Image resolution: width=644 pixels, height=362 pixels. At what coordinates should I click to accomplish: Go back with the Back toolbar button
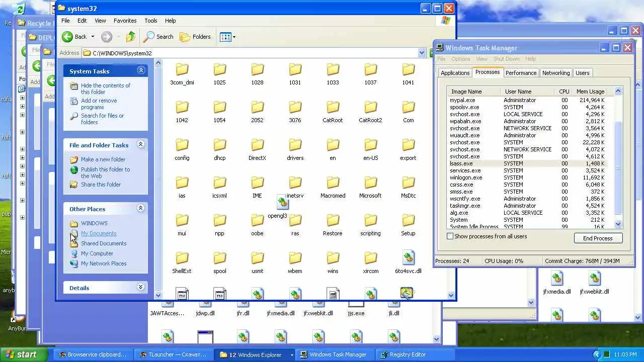point(74,37)
